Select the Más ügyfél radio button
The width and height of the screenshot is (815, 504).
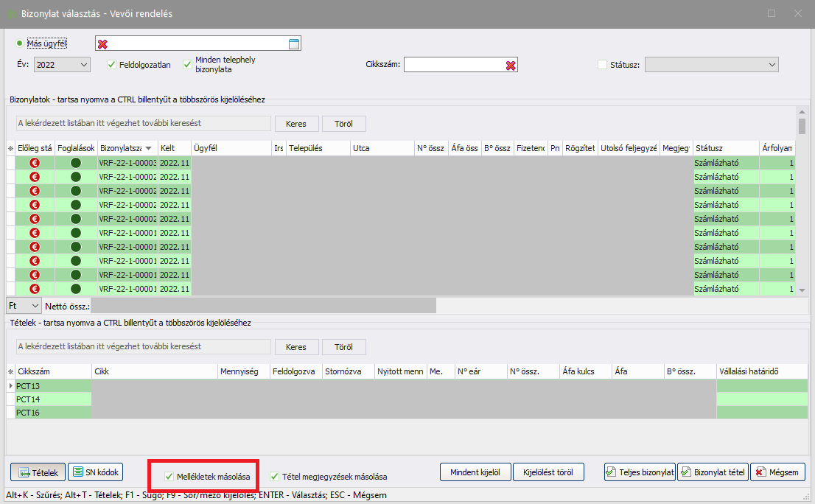(x=19, y=43)
